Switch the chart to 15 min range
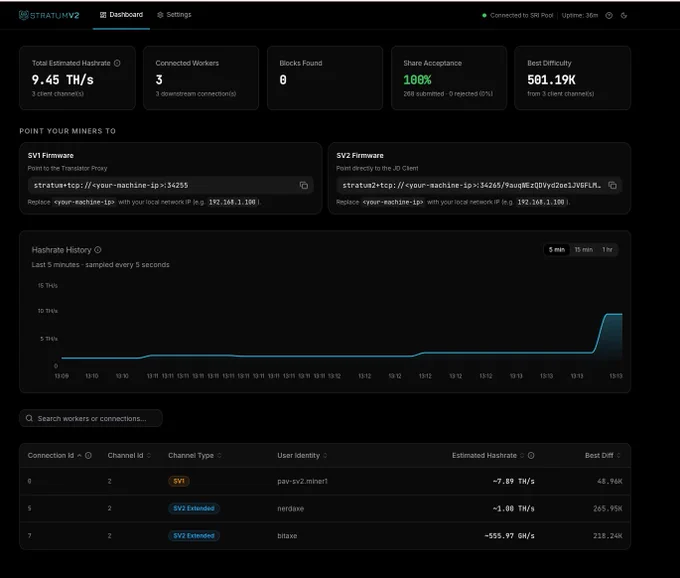This screenshot has width=680, height=578. [x=583, y=249]
